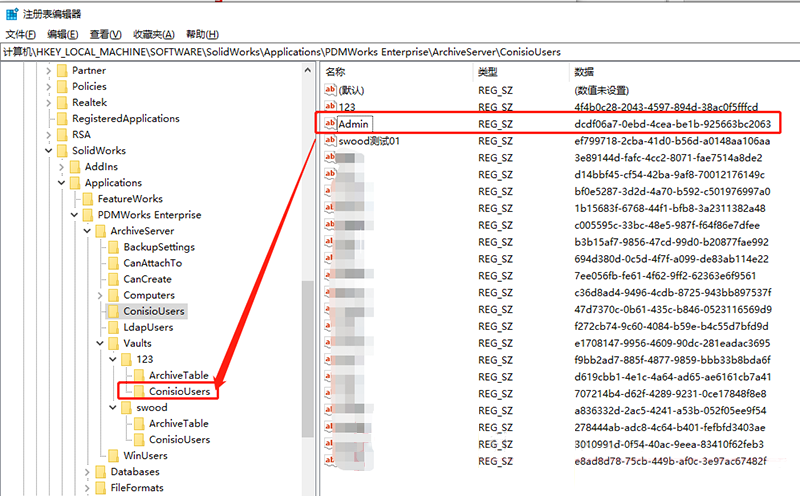
Task: Collapse the PDMWorks Enterprise tree node
Action: [x=74, y=215]
